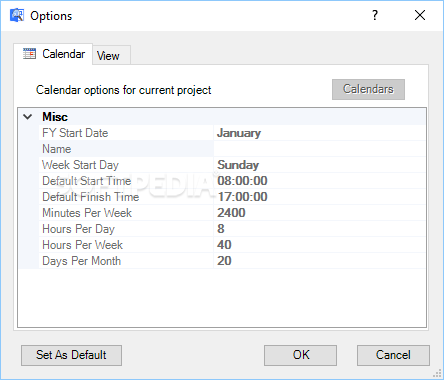
Task: Click the question mark help button
Action: (375, 15)
